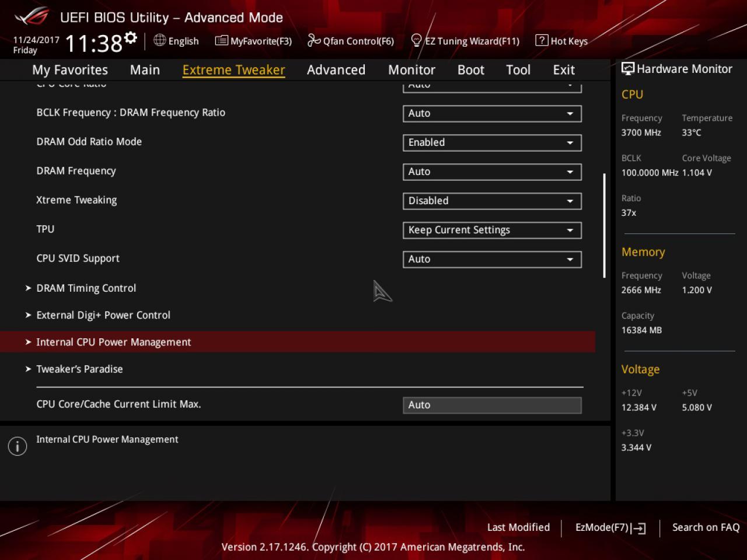Click the MyFavorite list icon
747x560 pixels.
[221, 41]
